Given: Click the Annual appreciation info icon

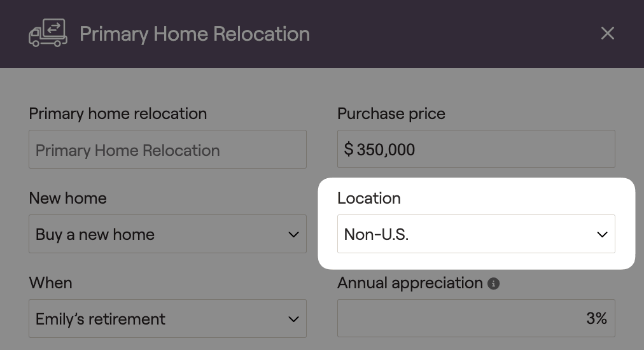Looking at the screenshot, I should pos(493,284).
